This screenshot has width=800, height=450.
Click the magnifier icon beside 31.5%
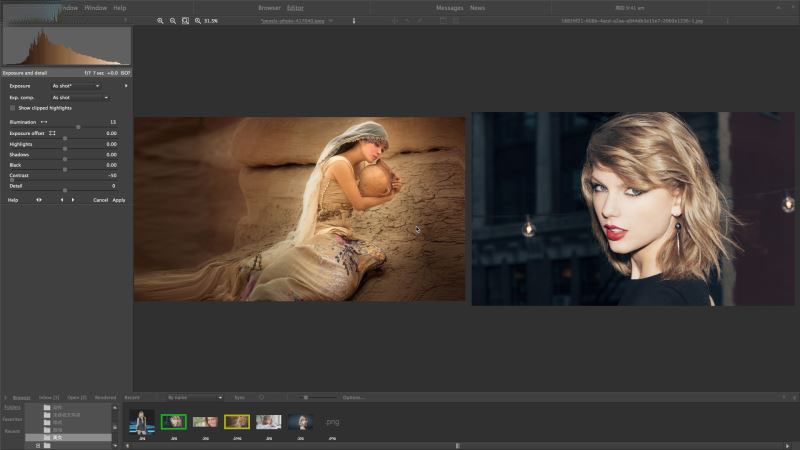[198, 21]
